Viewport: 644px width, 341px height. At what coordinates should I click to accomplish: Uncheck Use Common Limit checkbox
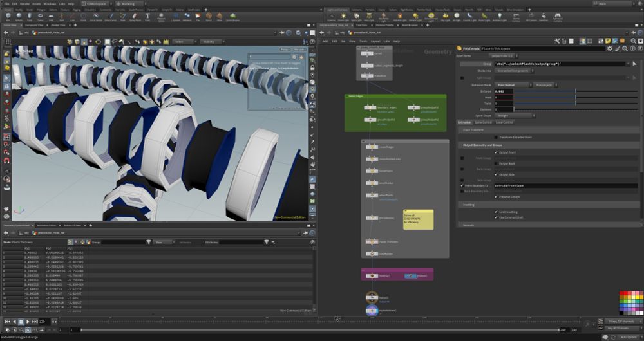(x=496, y=217)
